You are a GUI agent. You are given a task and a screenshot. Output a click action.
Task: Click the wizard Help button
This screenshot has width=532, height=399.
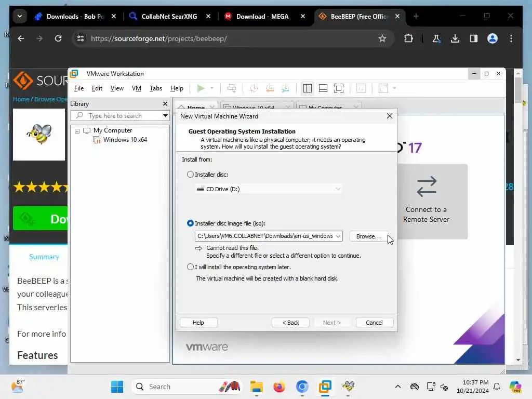click(x=198, y=323)
